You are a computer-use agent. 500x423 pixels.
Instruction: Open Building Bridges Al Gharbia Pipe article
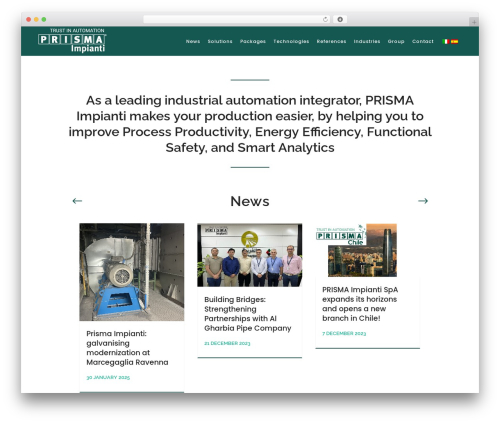click(248, 314)
